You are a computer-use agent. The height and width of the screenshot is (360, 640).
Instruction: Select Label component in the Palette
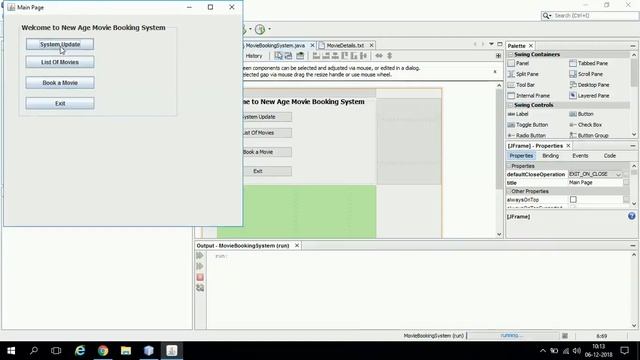pyautogui.click(x=518, y=114)
